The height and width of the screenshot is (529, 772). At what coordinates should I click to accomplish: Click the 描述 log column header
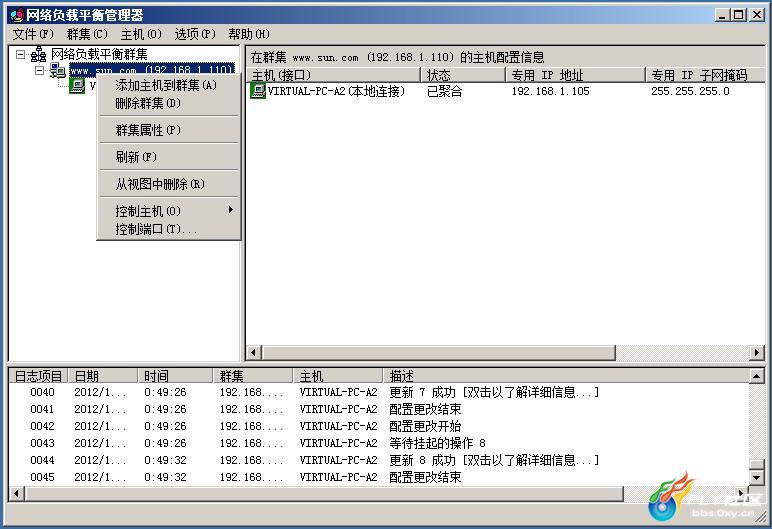[566, 376]
